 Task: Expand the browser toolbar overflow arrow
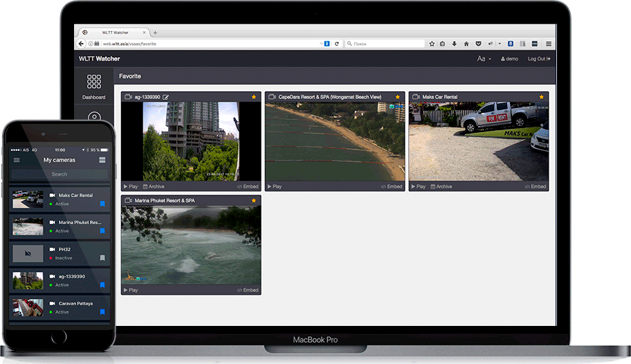500,44
